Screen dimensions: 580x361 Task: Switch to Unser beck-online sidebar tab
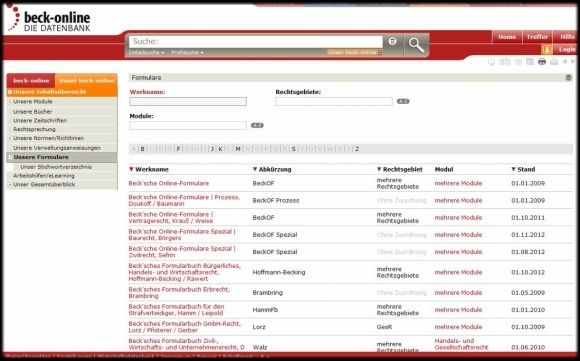pos(87,81)
